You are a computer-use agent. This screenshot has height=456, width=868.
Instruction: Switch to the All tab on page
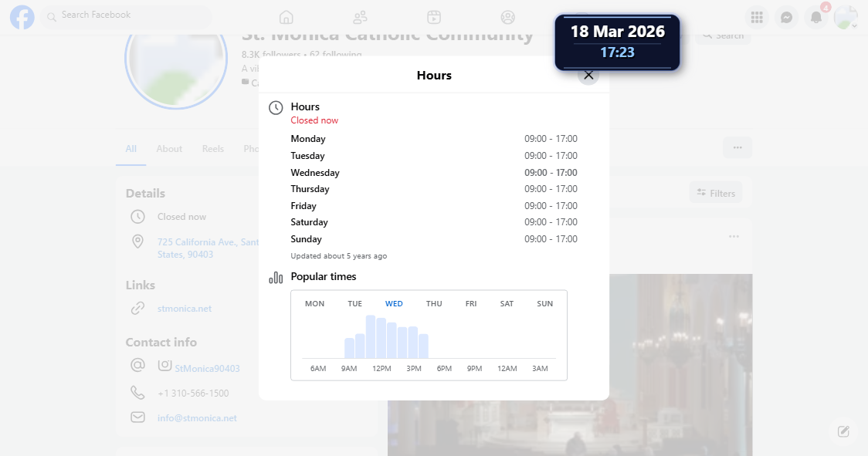131,149
